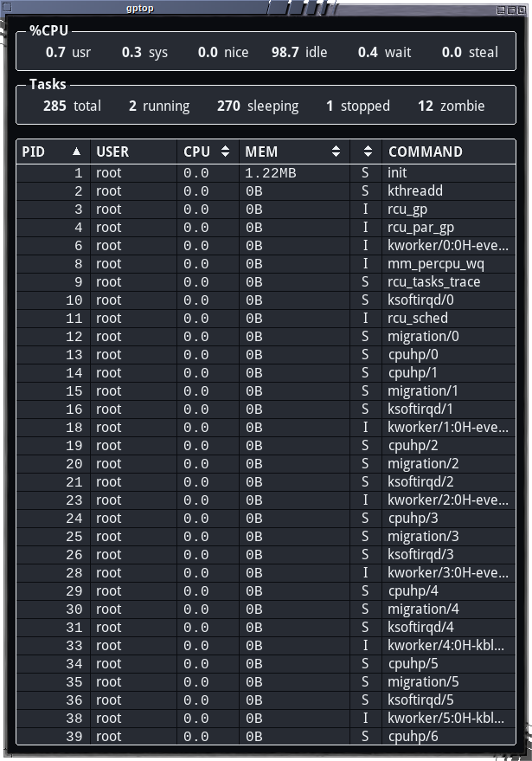Select the cpuhp/5 process
The image size is (532, 761).
click(x=266, y=664)
